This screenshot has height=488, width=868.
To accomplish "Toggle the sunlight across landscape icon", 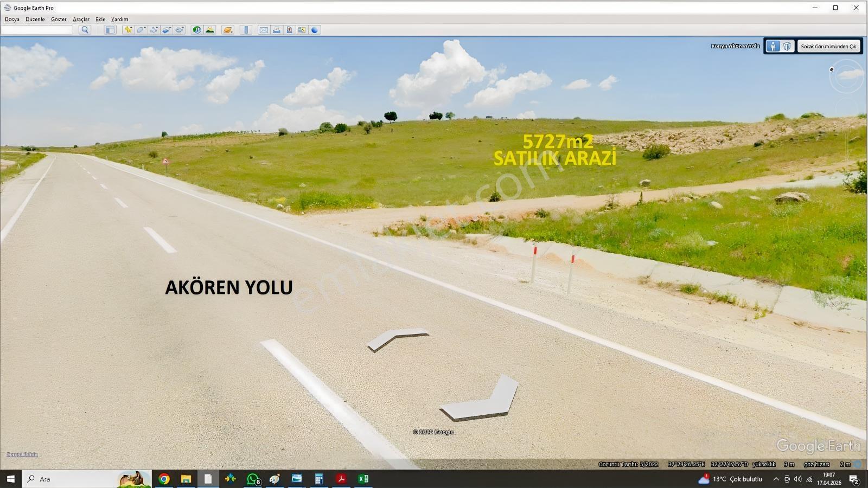I will (x=210, y=30).
